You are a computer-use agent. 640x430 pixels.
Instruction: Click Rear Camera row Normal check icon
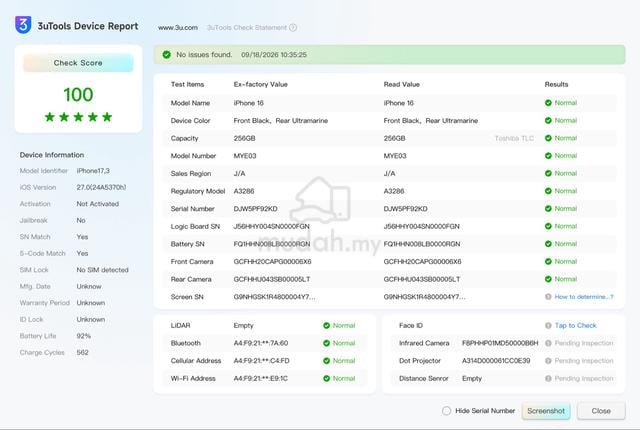[x=548, y=279]
